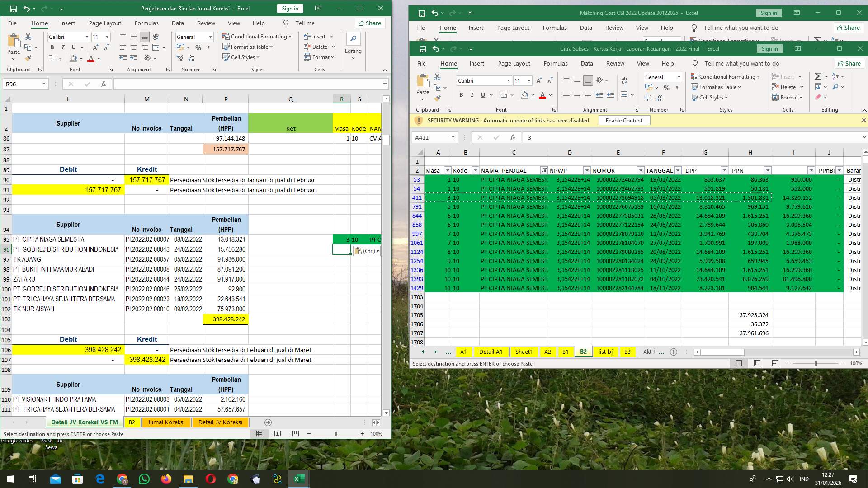Select the Format Painter tool
The height and width of the screenshot is (488, 868).
pyautogui.click(x=437, y=98)
